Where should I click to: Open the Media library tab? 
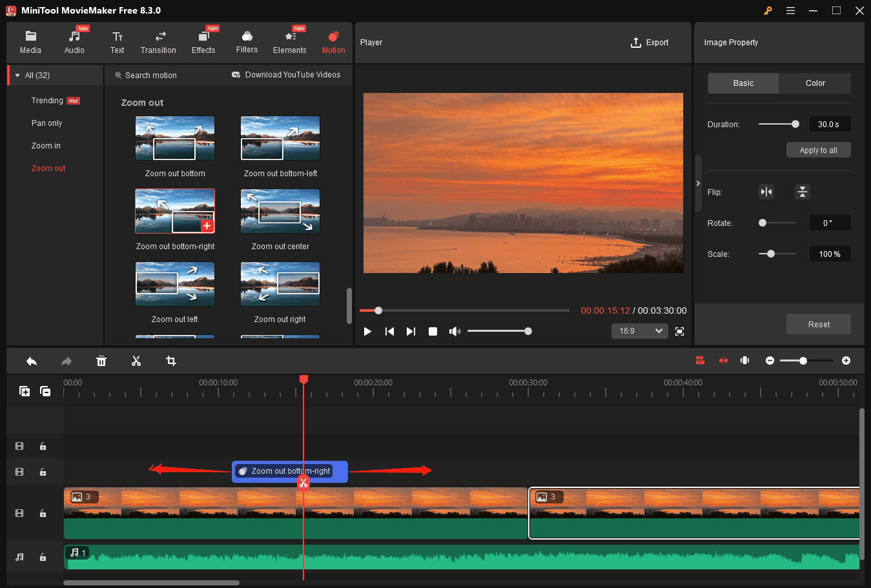coord(30,43)
